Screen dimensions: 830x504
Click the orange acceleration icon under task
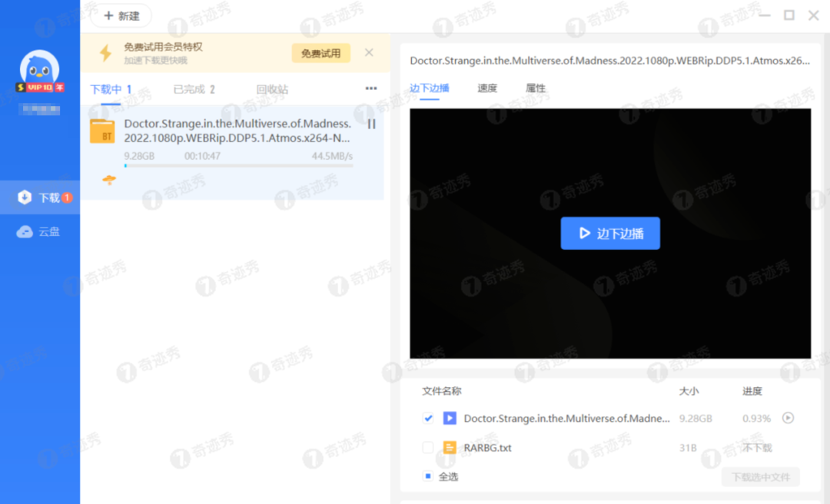click(x=109, y=180)
